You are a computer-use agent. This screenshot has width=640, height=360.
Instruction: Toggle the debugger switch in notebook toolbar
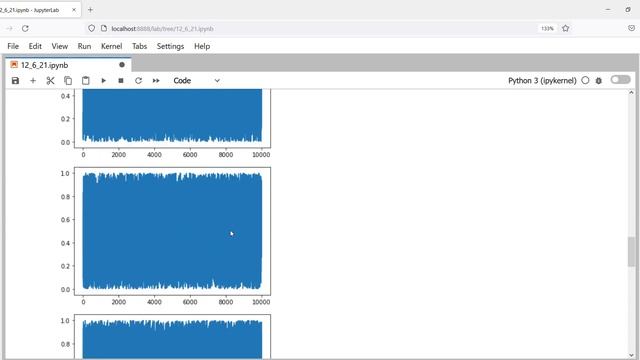pos(620,80)
